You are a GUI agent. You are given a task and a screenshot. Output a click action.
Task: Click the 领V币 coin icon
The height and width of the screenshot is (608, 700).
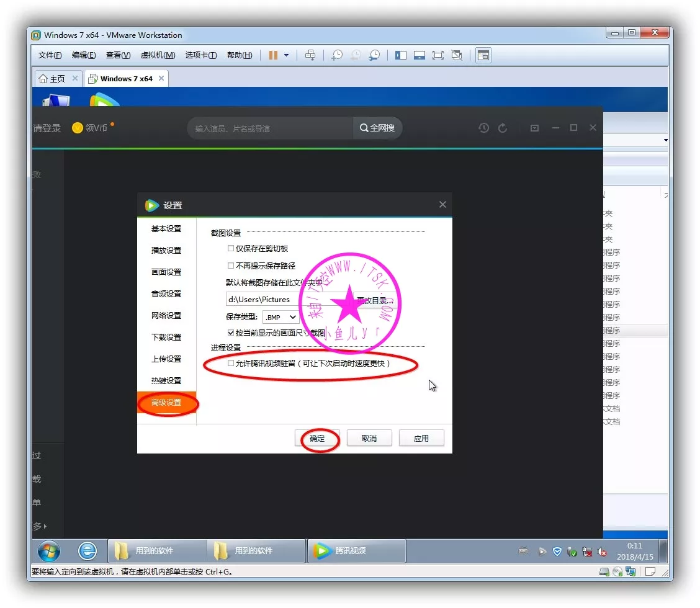pyautogui.click(x=78, y=128)
